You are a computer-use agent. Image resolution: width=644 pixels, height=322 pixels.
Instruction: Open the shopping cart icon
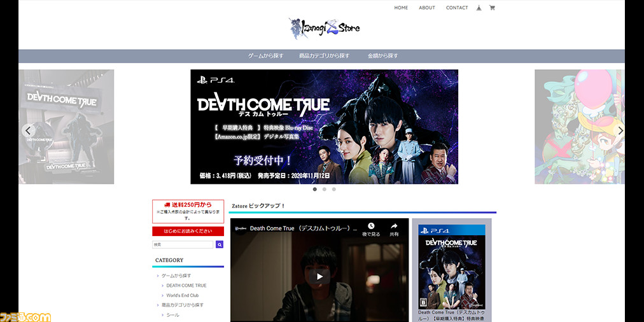(x=492, y=8)
